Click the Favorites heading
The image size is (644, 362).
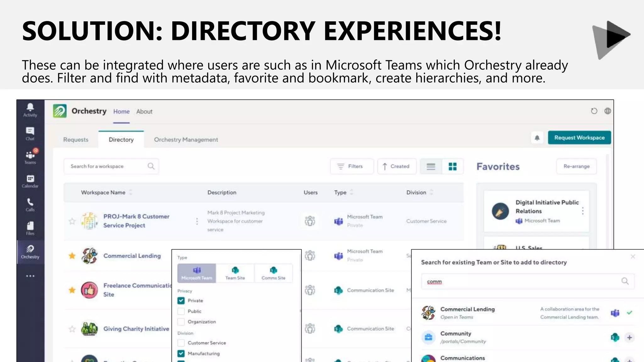(498, 167)
